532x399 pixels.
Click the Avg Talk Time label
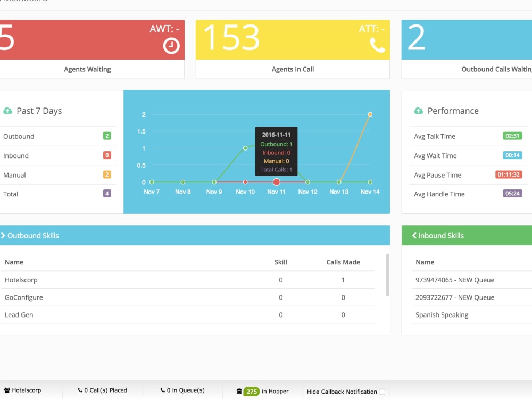point(435,136)
